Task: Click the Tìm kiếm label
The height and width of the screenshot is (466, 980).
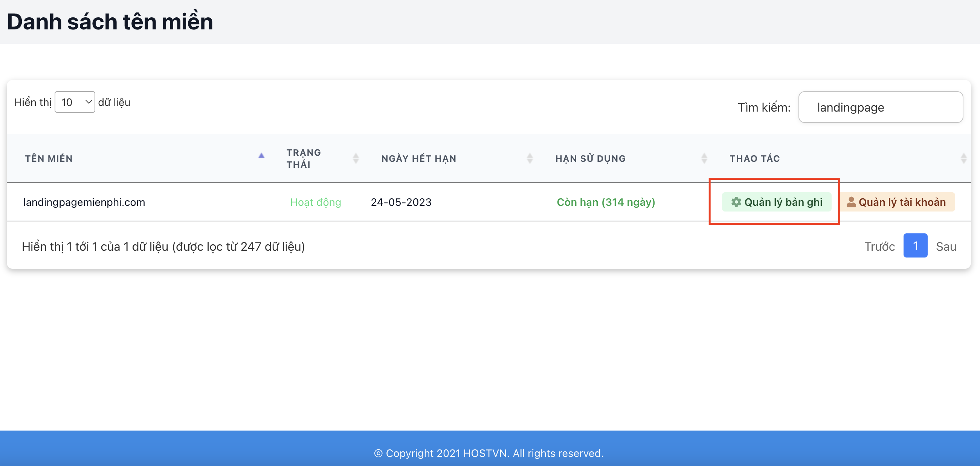Action: pyautogui.click(x=764, y=107)
